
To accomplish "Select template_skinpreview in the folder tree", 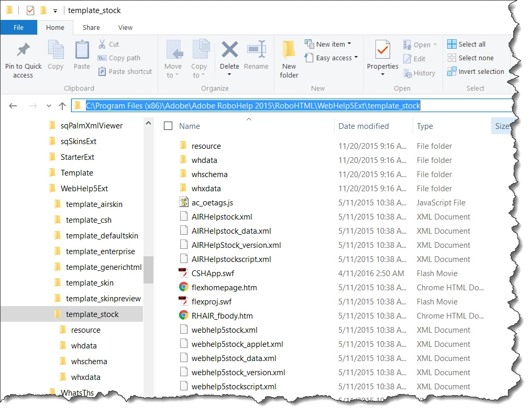I will (x=103, y=299).
